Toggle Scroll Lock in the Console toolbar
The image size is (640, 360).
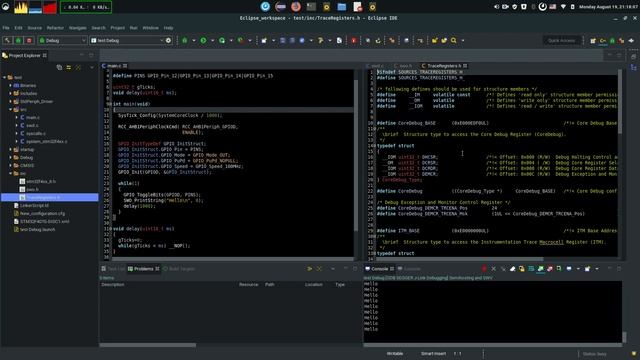click(522, 269)
